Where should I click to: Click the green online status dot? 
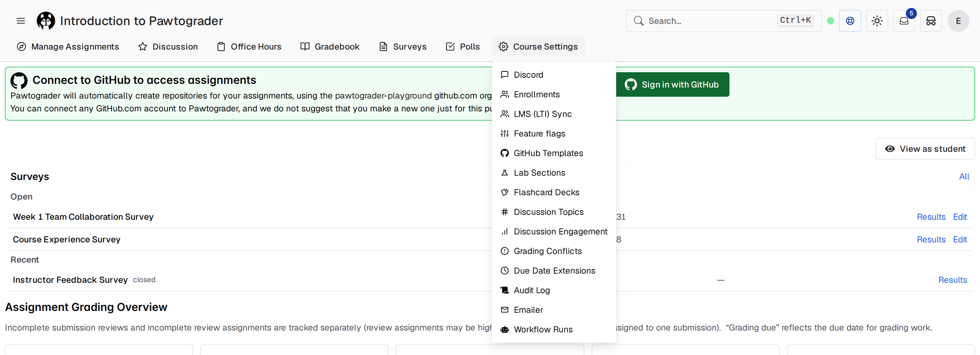[831, 21]
